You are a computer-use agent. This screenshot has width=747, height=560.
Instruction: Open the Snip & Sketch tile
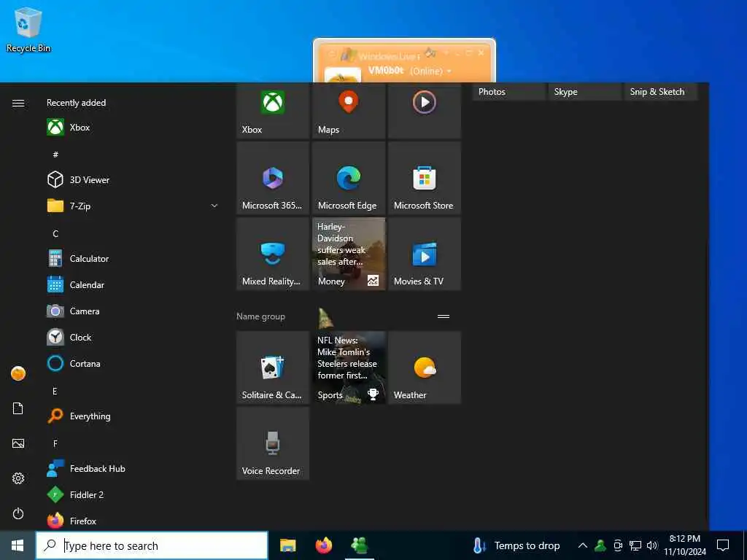click(x=661, y=92)
